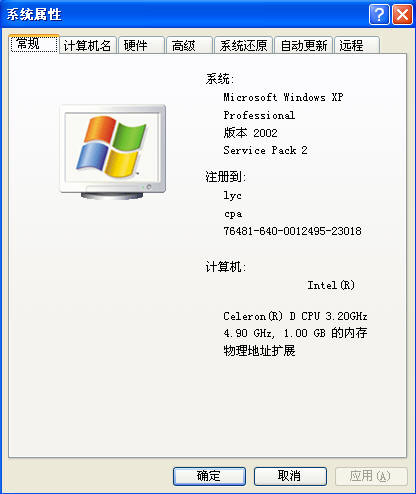416x494 pixels.
Task: Open the 计算机名 tab
Action: (x=88, y=45)
